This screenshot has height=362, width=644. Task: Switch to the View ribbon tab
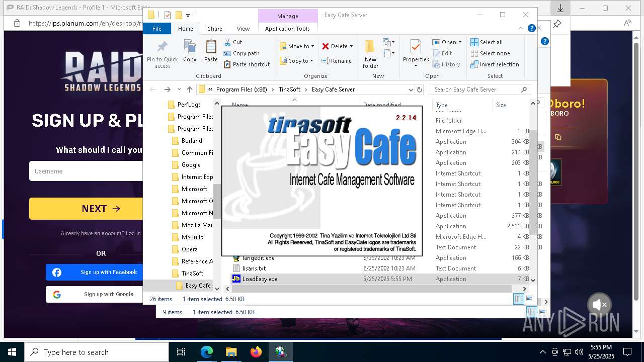pos(243,29)
